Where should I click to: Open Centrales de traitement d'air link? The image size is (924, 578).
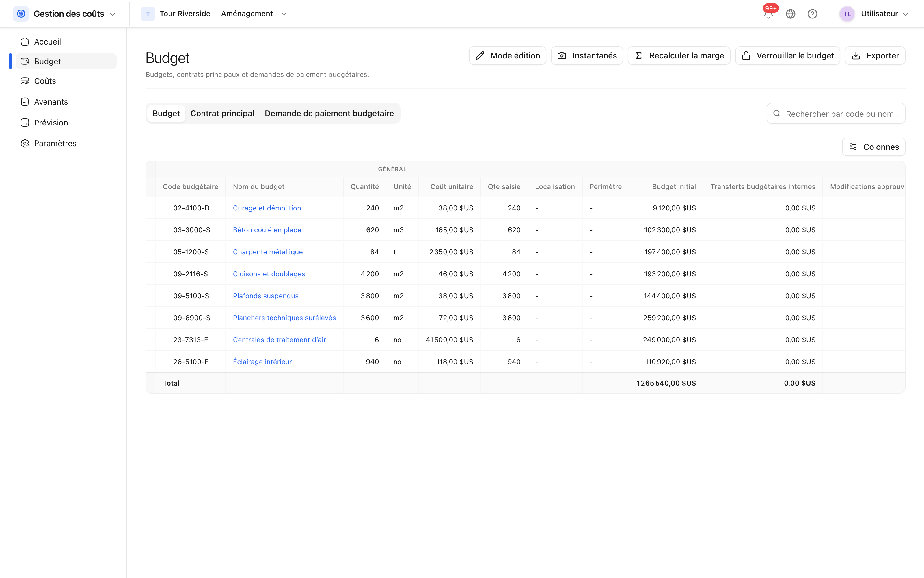tap(280, 340)
